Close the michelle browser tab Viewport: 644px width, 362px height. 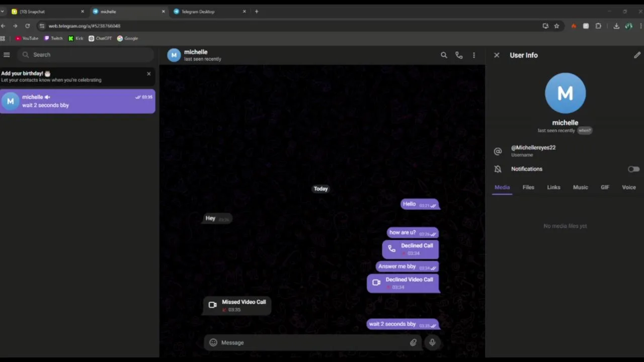163,12
